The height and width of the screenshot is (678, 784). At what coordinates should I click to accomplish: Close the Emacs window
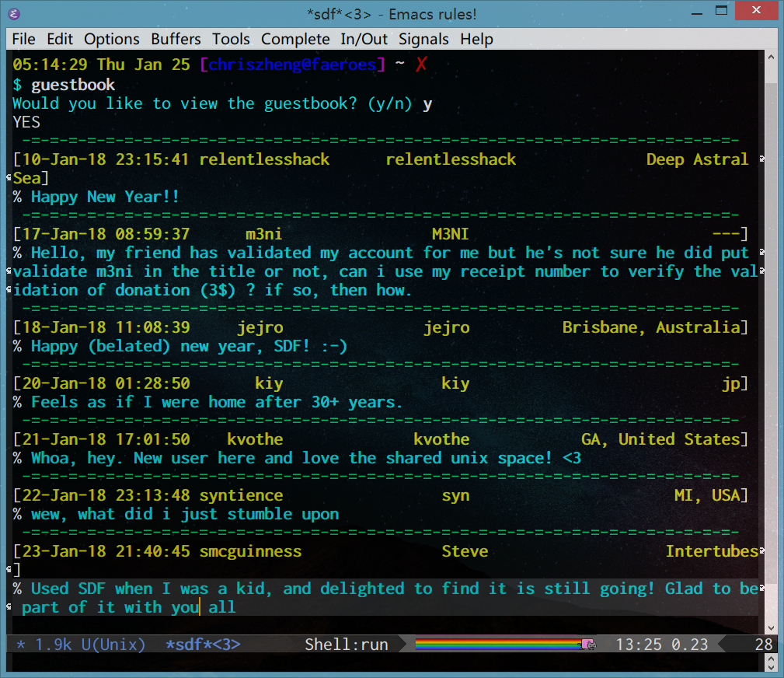pyautogui.click(x=758, y=12)
